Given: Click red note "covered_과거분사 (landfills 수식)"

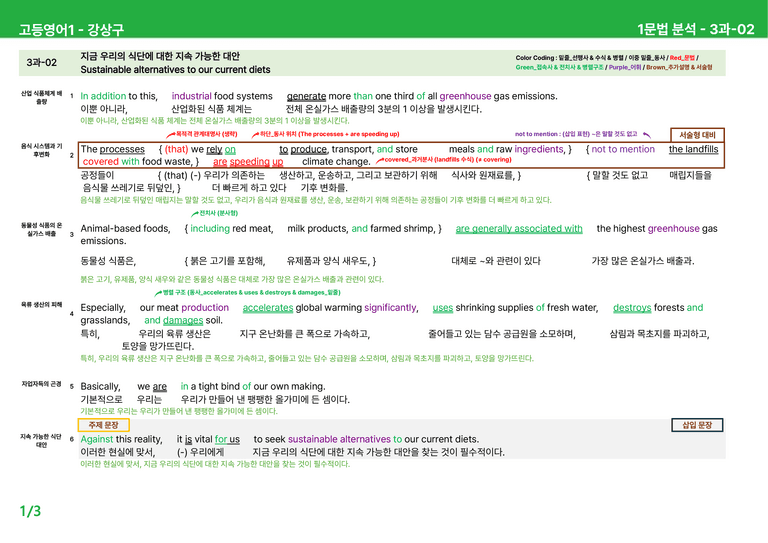Looking at the screenshot, I should 429,160.
